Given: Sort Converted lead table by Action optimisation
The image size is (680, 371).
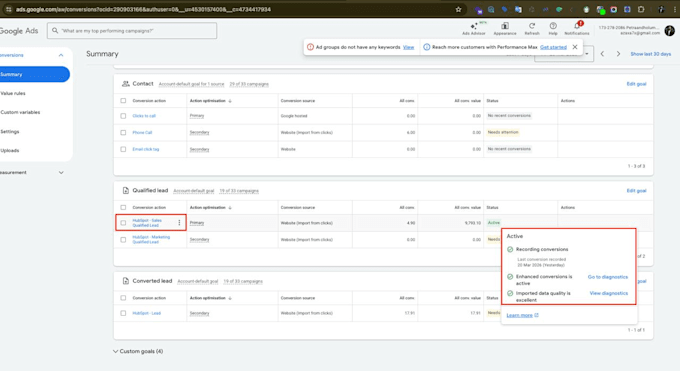Looking at the screenshot, I should tap(211, 298).
